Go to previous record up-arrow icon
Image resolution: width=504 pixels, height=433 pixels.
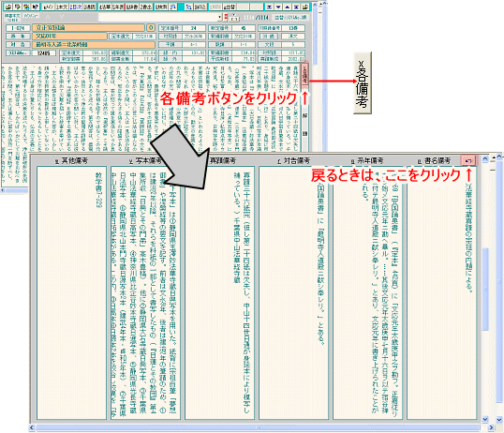point(287,7)
